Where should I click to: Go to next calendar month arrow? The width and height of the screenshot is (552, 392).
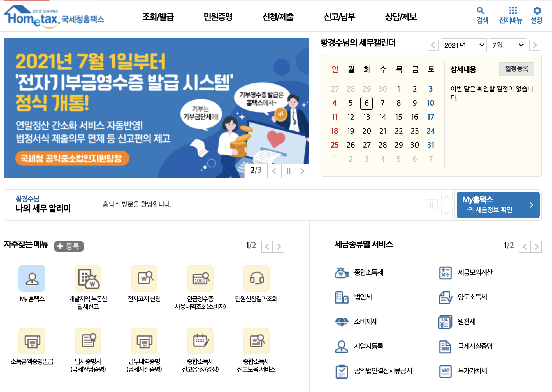pos(535,45)
